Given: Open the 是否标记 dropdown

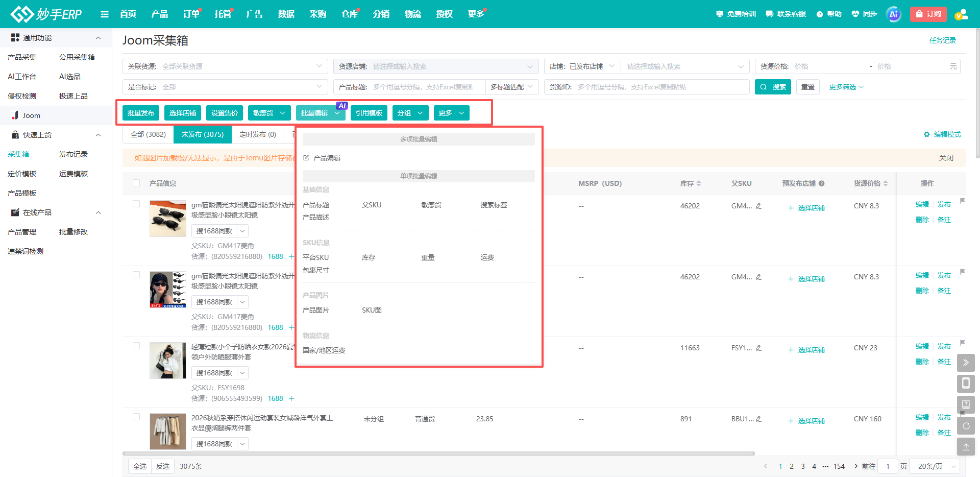Looking at the screenshot, I should [x=225, y=87].
